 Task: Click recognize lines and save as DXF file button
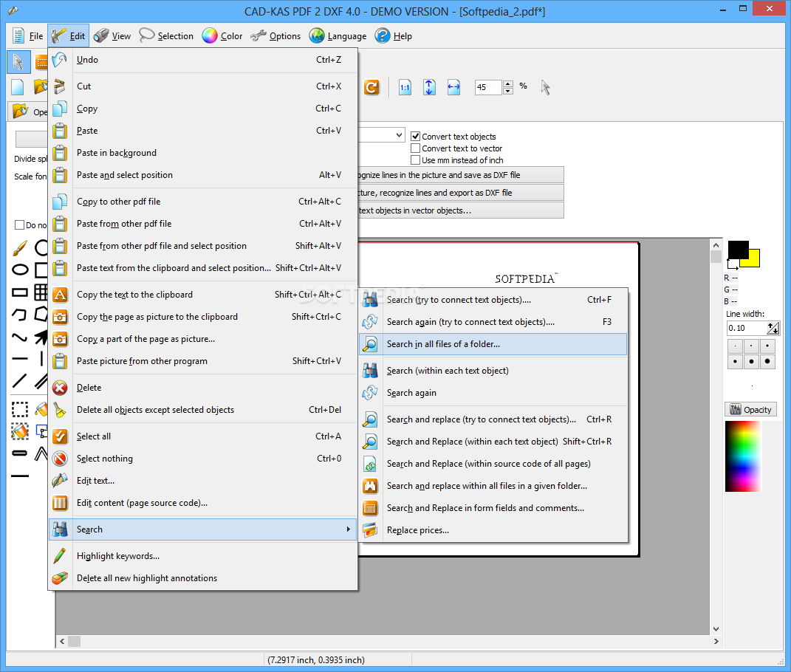[461, 175]
